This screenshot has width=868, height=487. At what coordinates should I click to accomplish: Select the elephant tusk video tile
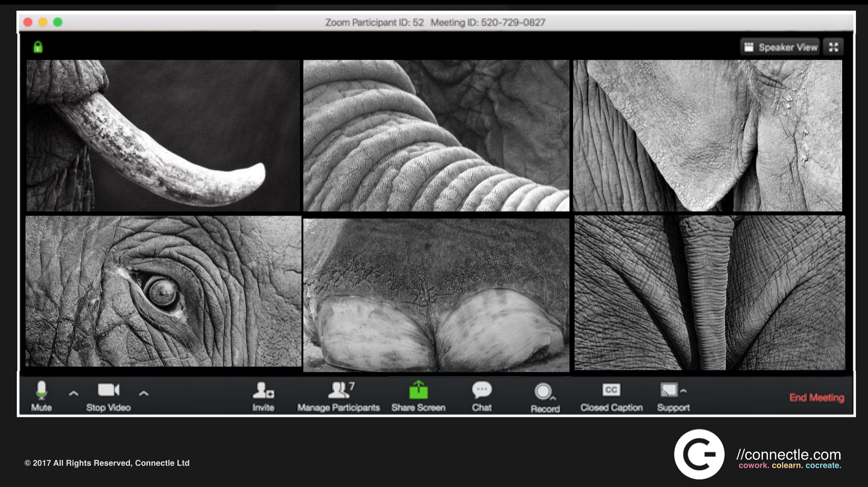click(x=163, y=135)
